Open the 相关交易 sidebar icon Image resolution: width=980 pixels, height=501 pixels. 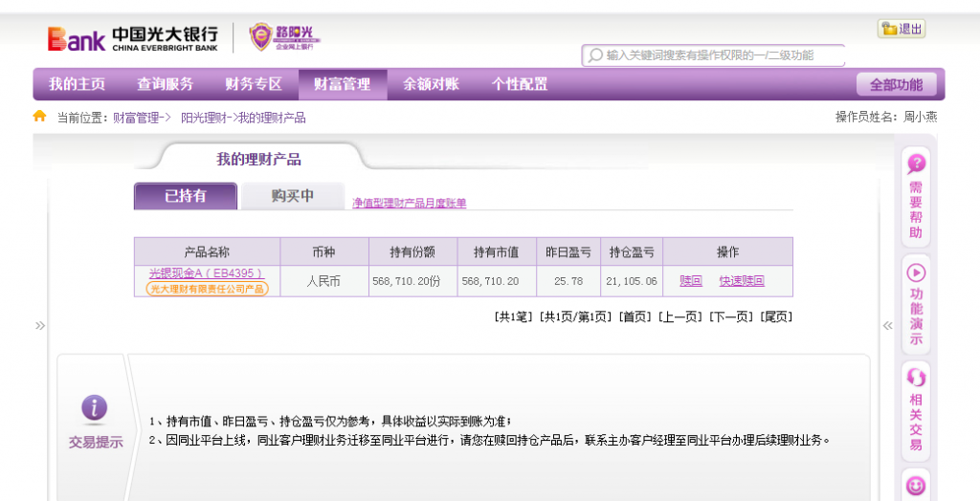(x=916, y=379)
